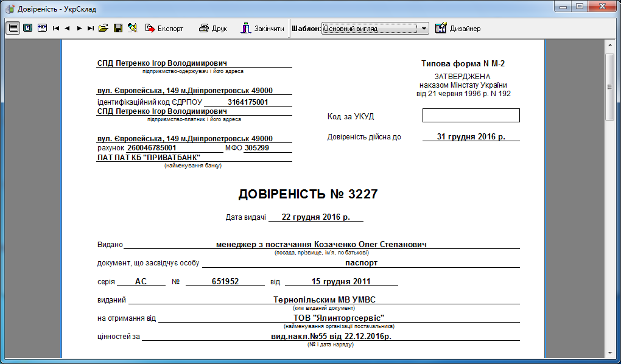Open the Дизайнер report designer
The height and width of the screenshot is (364, 621).
tap(458, 28)
